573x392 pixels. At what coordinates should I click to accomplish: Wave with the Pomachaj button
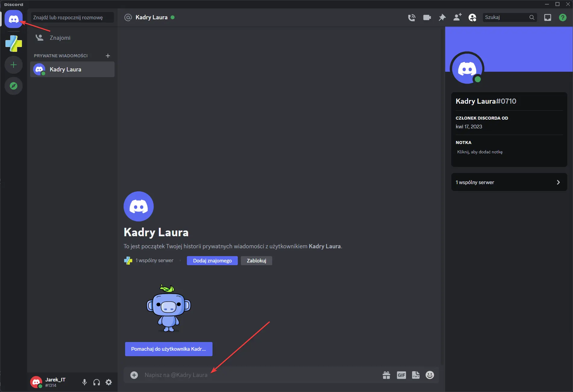click(x=169, y=349)
